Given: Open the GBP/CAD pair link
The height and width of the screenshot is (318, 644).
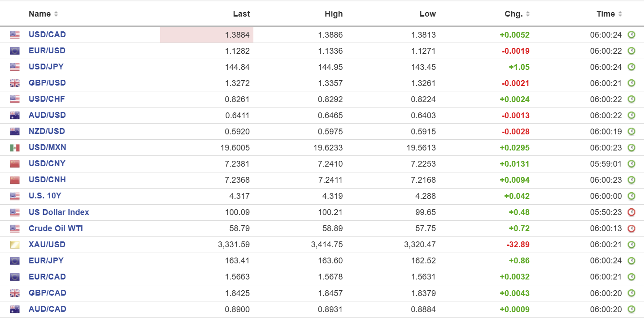Looking at the screenshot, I should (x=48, y=293).
